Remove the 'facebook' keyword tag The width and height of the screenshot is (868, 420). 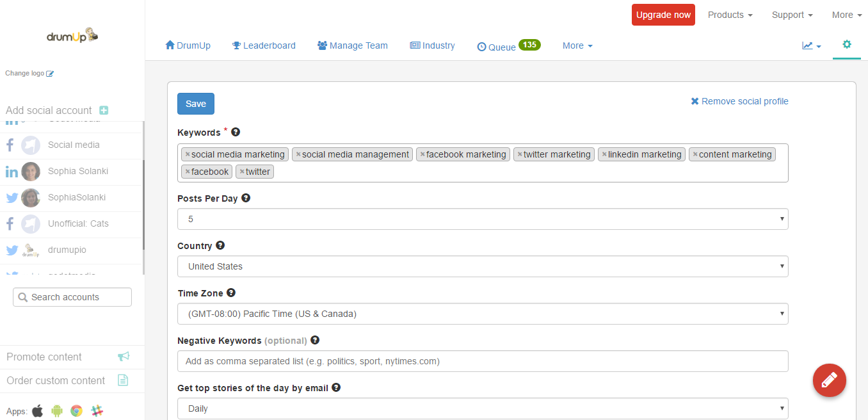click(x=188, y=172)
